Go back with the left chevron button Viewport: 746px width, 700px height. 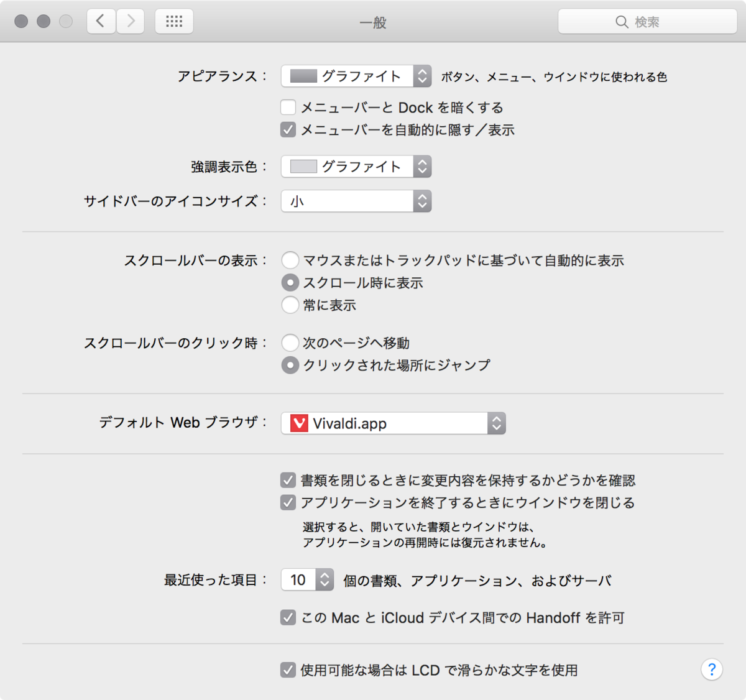coord(101,22)
